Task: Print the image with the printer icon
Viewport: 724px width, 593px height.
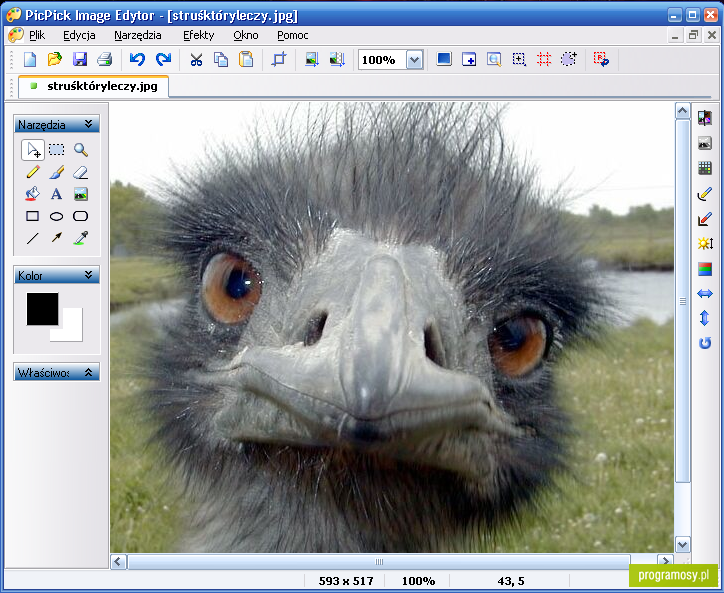Action: [104, 59]
